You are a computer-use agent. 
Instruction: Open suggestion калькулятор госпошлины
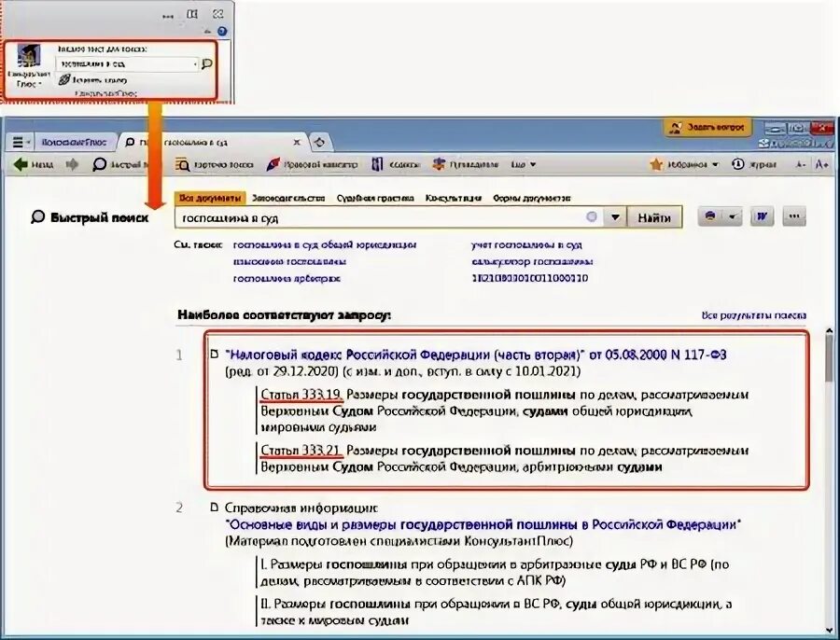click(x=533, y=262)
